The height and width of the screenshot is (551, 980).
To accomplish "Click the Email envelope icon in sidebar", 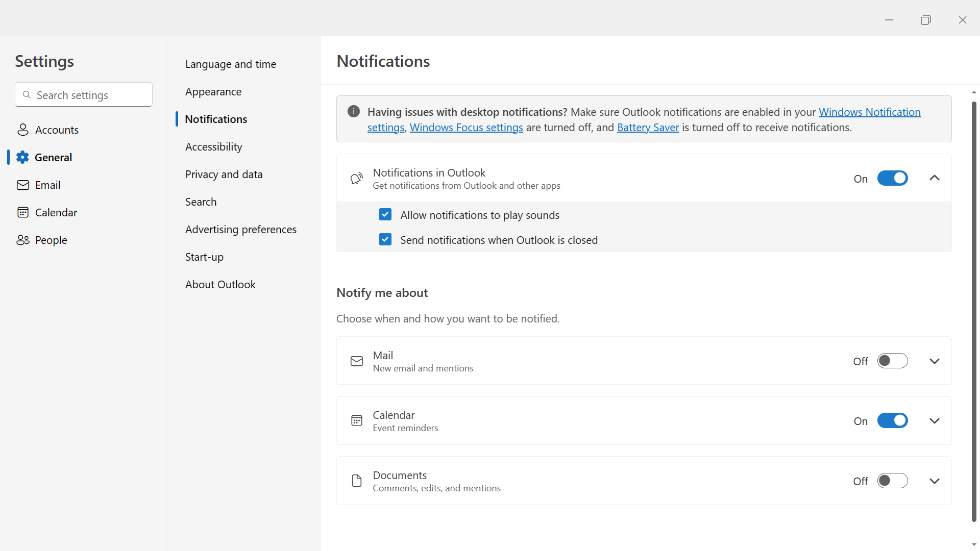I will pyautogui.click(x=23, y=185).
